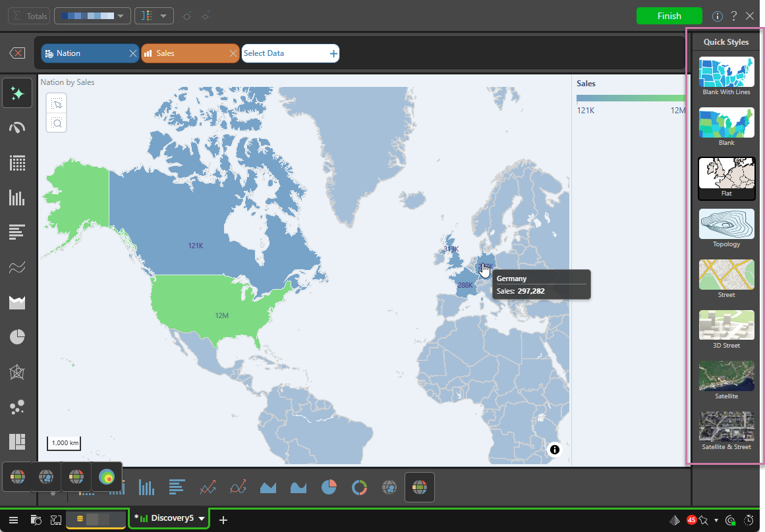Select the heat map bubble icon
The width and height of the screenshot is (765, 532).
(x=106, y=476)
